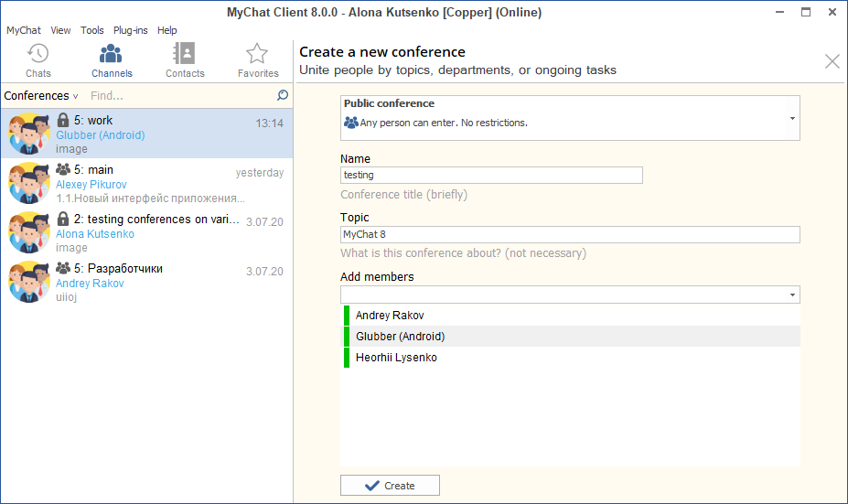Image resolution: width=848 pixels, height=504 pixels.
Task: Open the Tools menu
Action: click(92, 30)
